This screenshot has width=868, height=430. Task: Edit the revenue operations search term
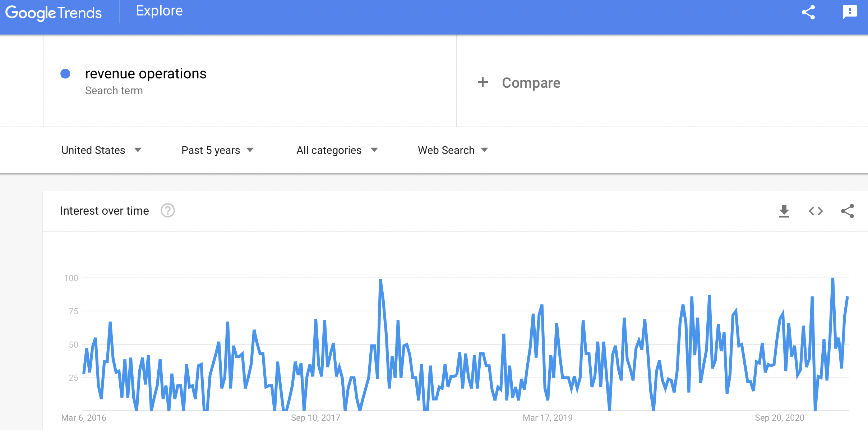pos(146,74)
